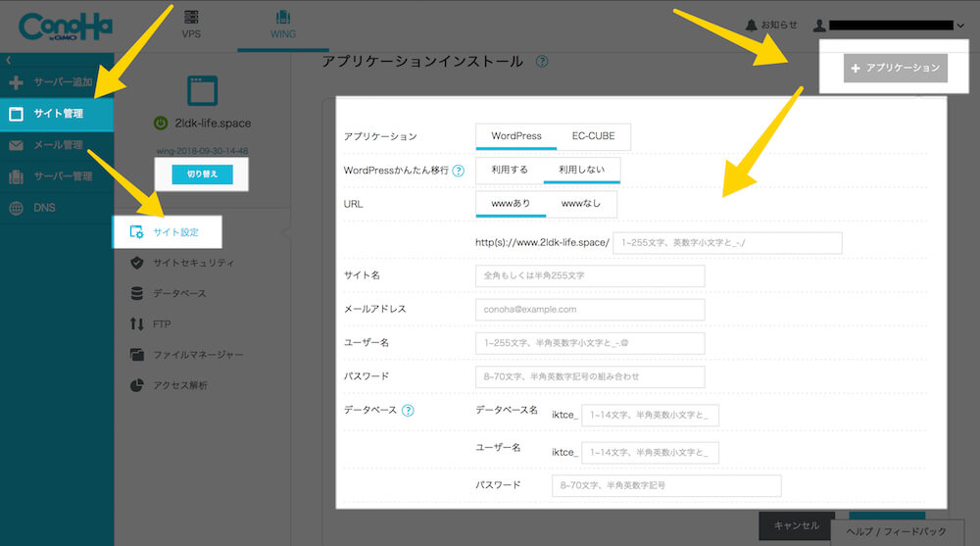980x546 pixels.
Task: Select 利用する for WordPress migration
Action: (510, 171)
